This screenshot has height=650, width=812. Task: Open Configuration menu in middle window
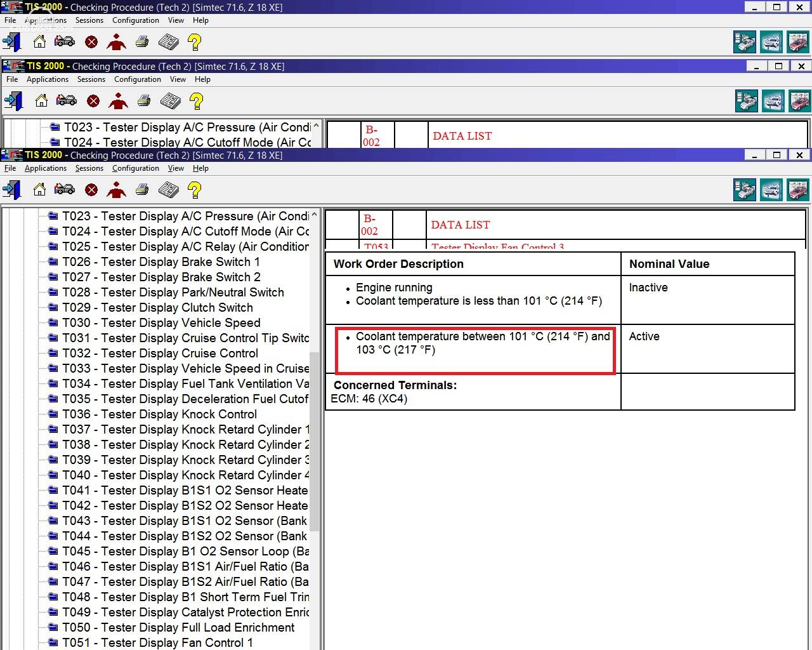[x=138, y=79]
